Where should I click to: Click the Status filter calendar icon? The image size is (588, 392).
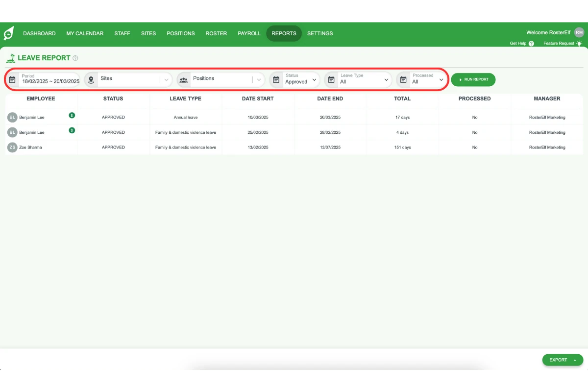(x=276, y=79)
